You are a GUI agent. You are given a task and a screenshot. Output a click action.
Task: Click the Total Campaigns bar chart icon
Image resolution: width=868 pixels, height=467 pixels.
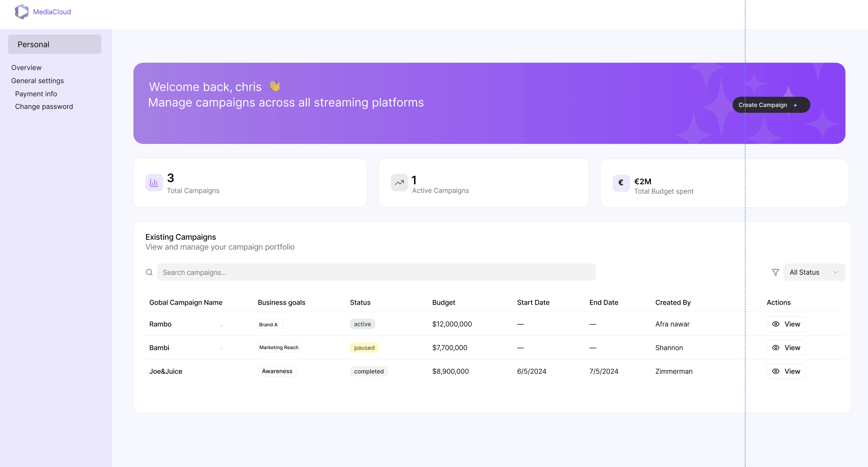coord(154,183)
